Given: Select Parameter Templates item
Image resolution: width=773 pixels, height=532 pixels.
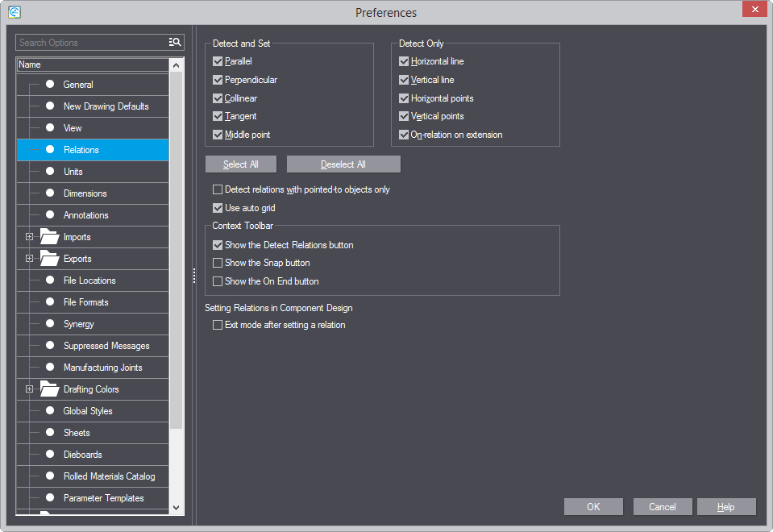Looking at the screenshot, I should pos(93,498).
